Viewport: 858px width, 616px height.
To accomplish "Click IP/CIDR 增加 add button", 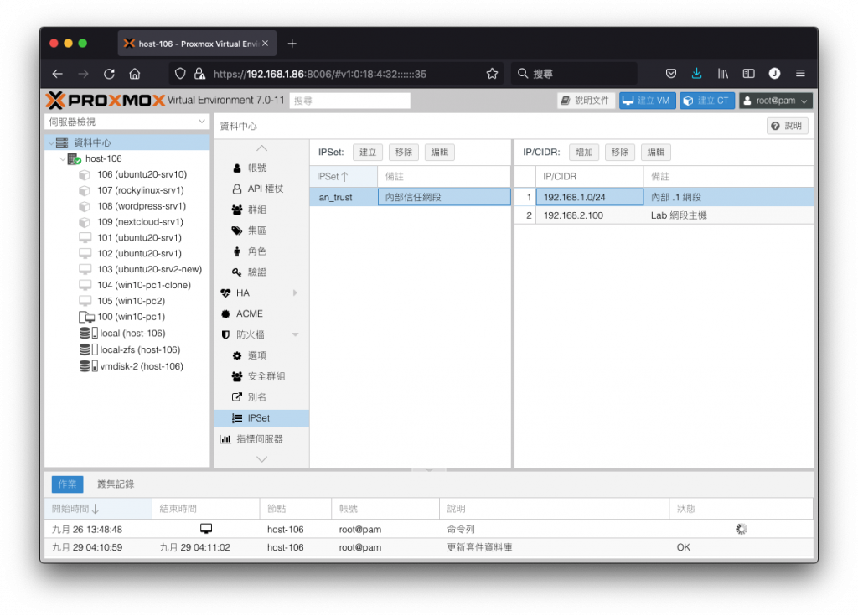I will (x=584, y=153).
